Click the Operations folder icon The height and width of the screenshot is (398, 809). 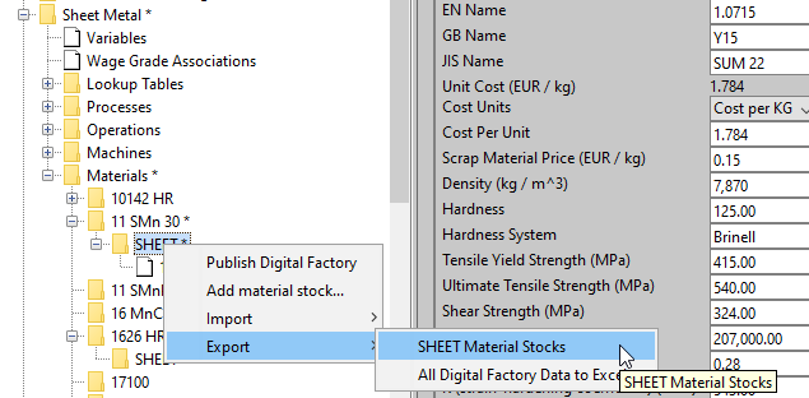click(72, 130)
